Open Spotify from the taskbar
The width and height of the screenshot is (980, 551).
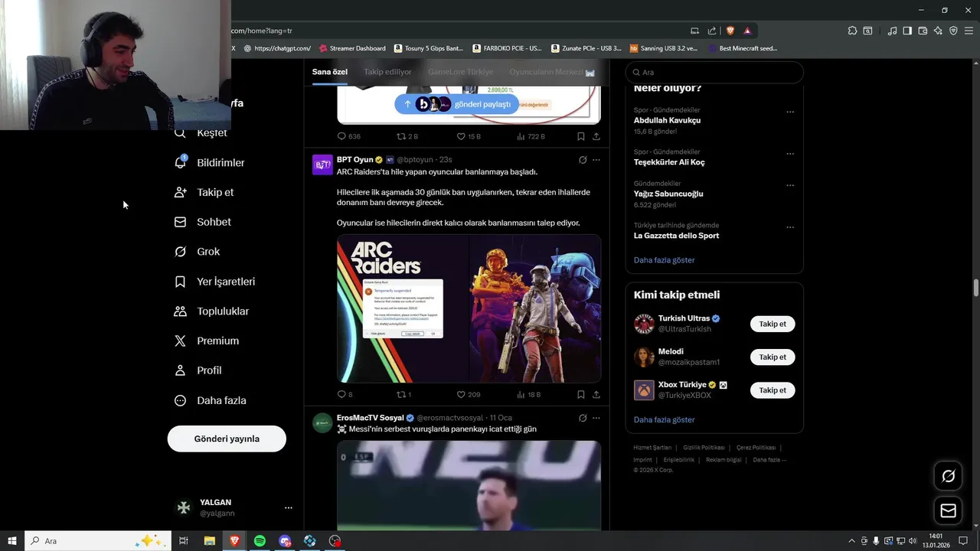tap(260, 541)
